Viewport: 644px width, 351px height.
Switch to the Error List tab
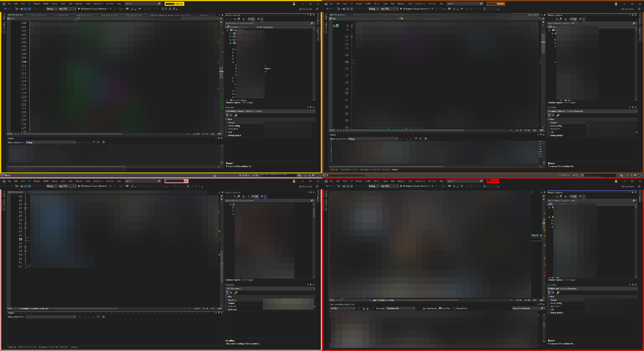click(x=63, y=345)
